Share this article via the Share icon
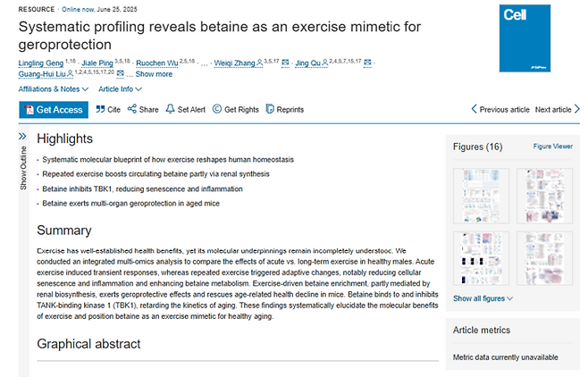 click(x=132, y=110)
